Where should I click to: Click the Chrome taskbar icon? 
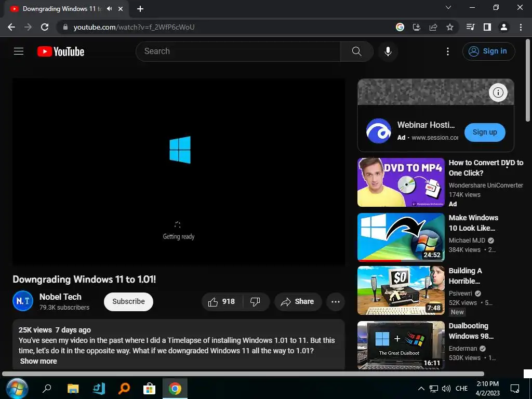pos(175,388)
